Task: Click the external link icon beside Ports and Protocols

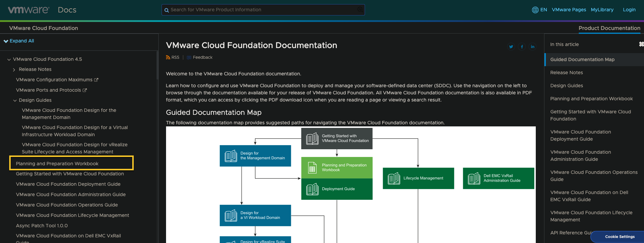Action: point(85,90)
